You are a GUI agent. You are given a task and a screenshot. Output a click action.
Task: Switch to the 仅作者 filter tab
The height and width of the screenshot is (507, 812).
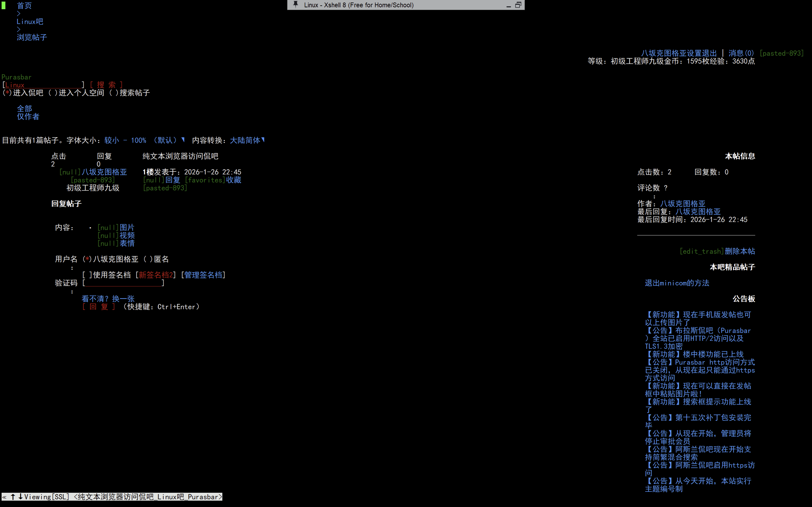point(28,117)
